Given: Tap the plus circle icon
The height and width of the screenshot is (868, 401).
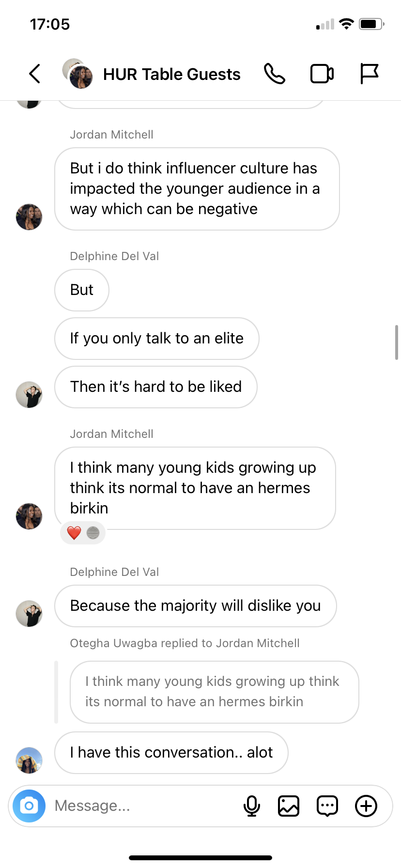Looking at the screenshot, I should [x=366, y=806].
